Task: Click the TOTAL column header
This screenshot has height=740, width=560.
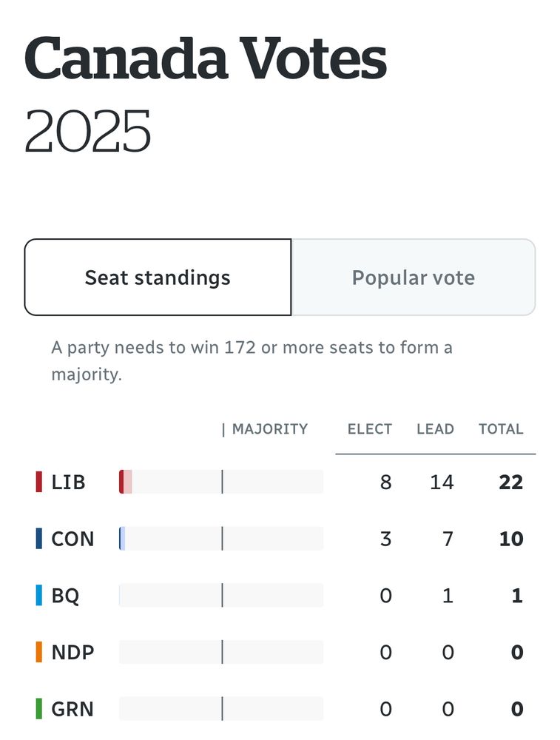Action: [x=501, y=429]
